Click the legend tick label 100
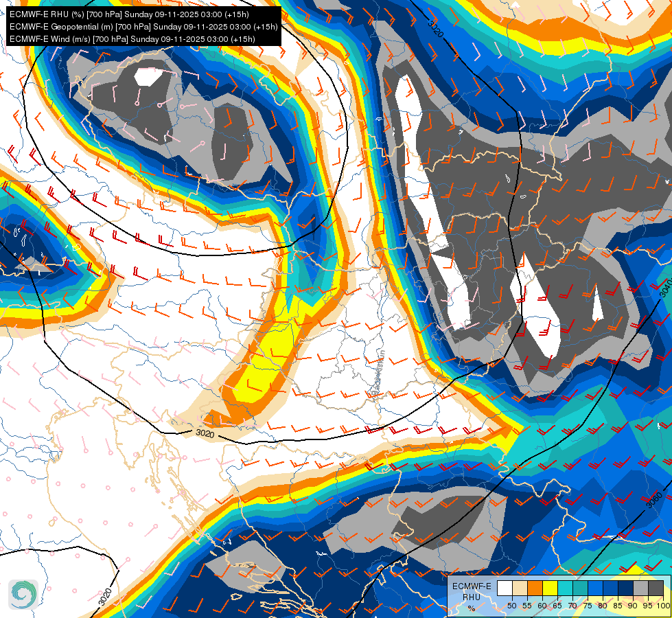The height and width of the screenshot is (618, 672). coord(663,606)
